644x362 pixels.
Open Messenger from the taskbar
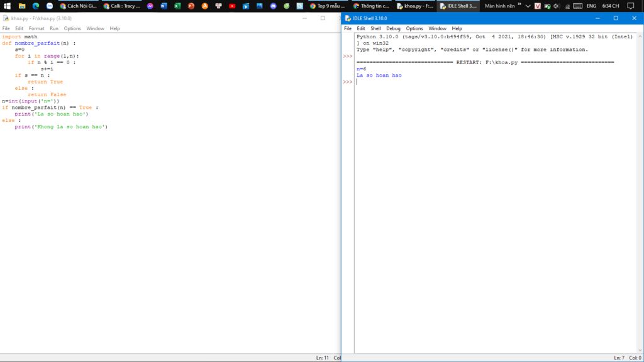(150, 6)
